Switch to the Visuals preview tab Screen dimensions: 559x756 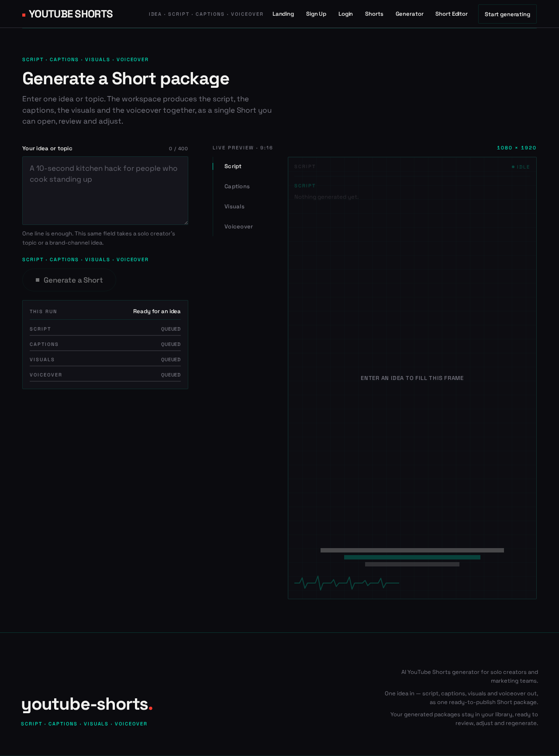(235, 207)
